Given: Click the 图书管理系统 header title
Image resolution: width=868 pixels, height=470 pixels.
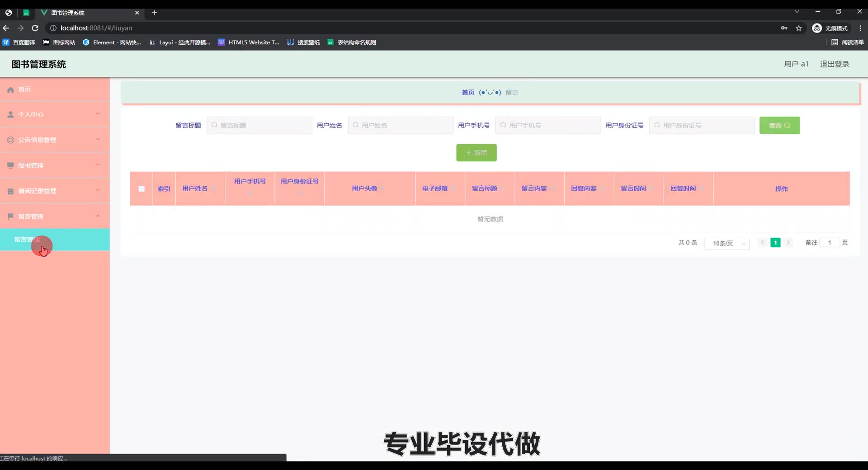Looking at the screenshot, I should coord(39,64).
